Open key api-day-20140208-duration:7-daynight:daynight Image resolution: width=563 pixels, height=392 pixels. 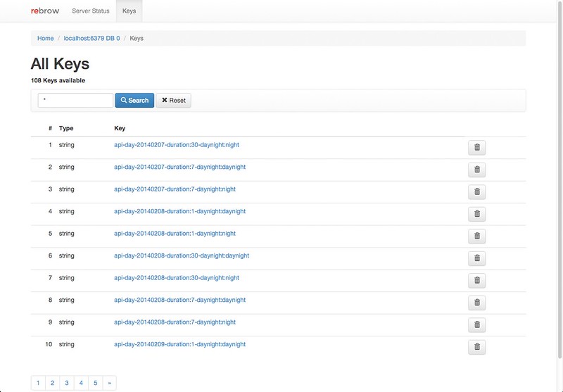pyautogui.click(x=180, y=300)
